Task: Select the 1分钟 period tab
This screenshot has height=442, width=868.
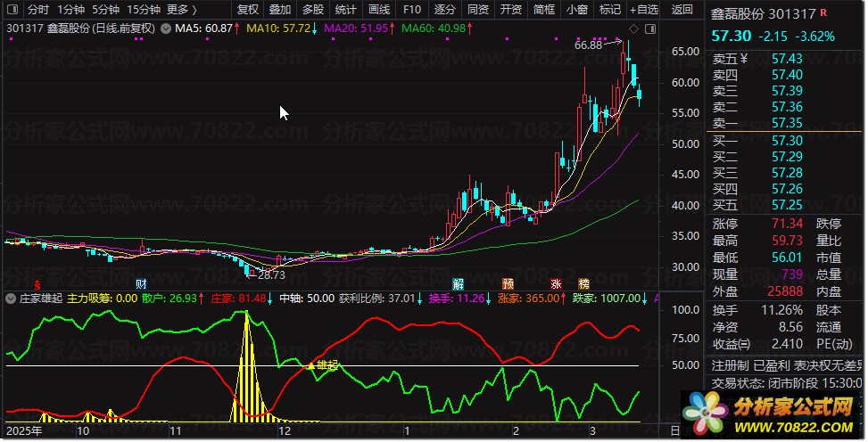Action: [x=70, y=10]
